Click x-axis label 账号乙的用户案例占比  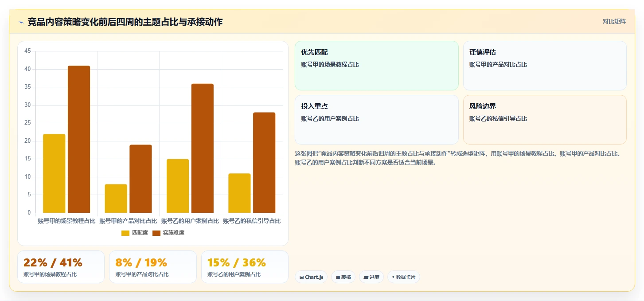click(190, 221)
